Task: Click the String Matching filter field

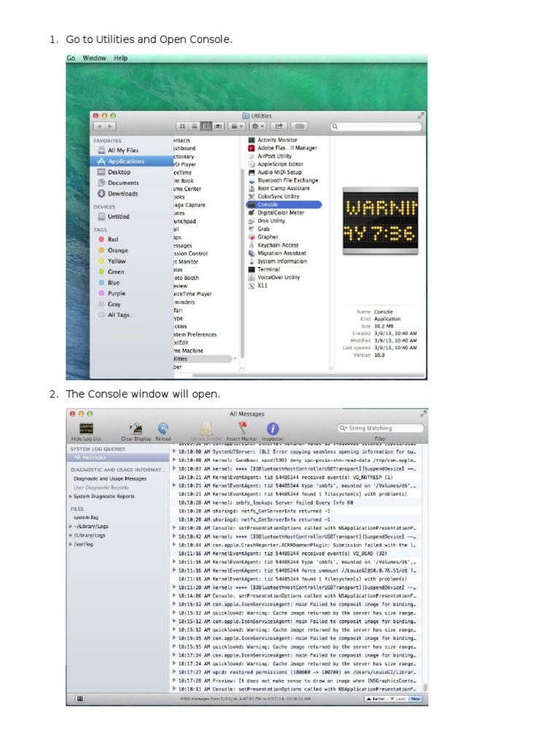Action: [x=380, y=428]
